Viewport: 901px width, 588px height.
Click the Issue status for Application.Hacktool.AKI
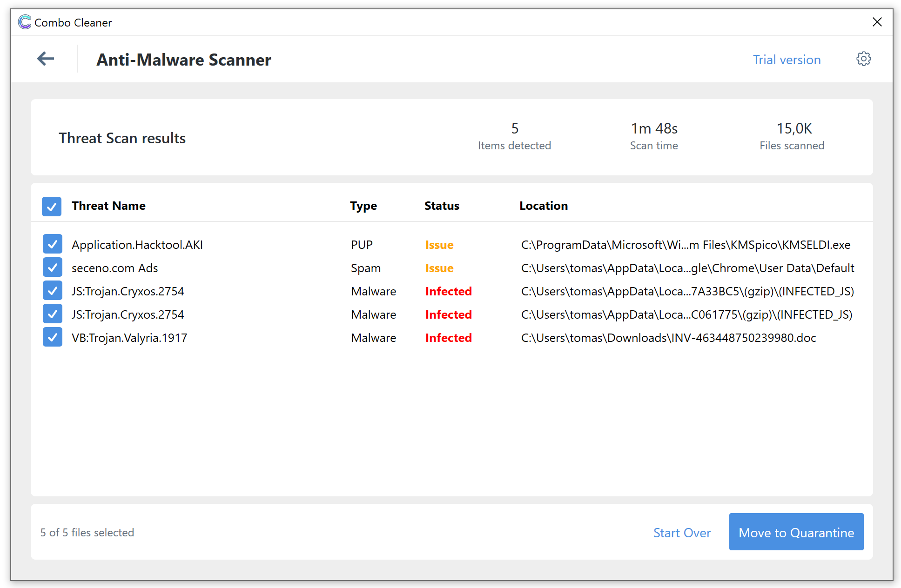(x=439, y=245)
